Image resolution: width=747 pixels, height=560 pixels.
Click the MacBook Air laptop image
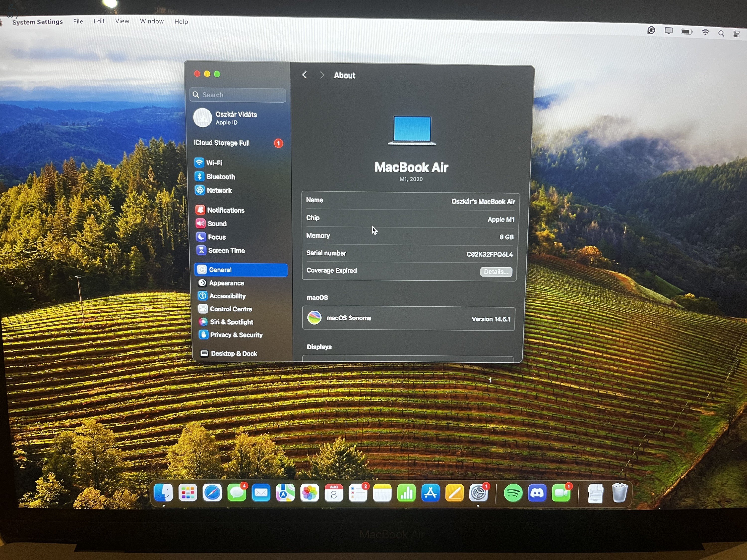[412, 131]
